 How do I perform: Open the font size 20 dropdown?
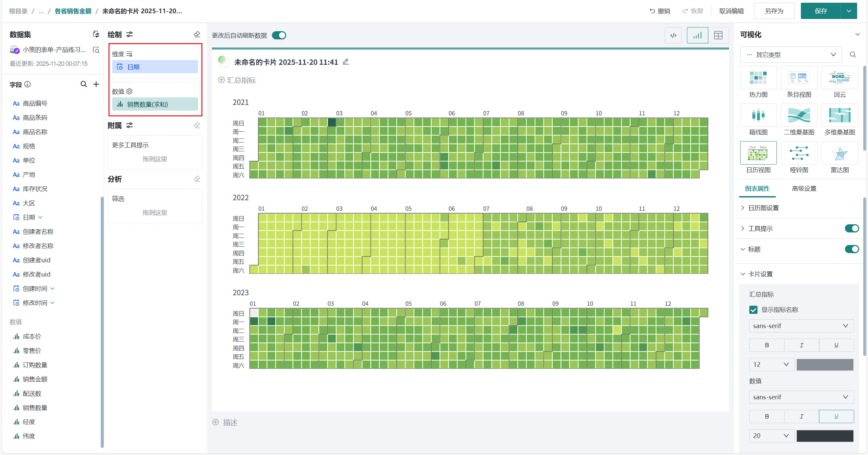[x=771, y=435]
